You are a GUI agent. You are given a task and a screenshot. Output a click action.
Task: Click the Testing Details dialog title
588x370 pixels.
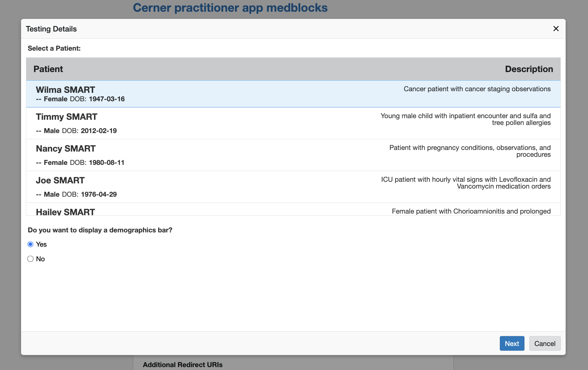(x=51, y=29)
